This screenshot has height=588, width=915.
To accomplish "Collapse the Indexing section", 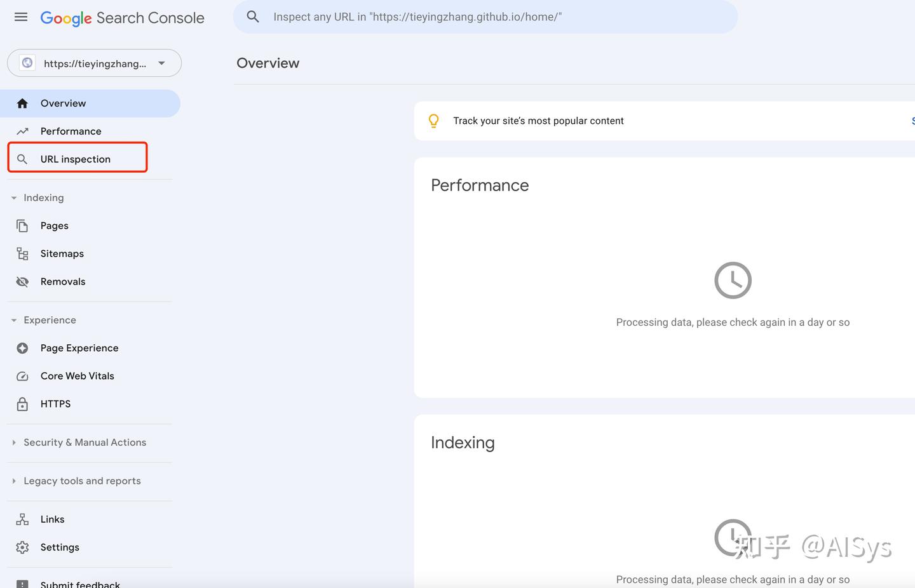I will point(14,197).
